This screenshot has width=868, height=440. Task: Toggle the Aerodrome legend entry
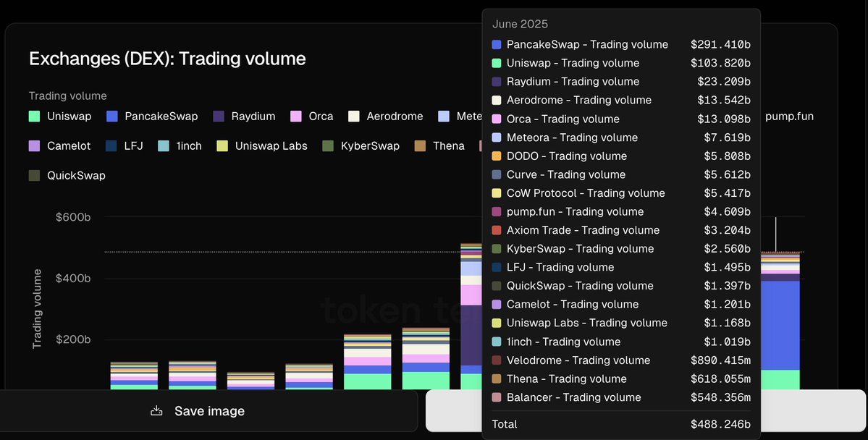pos(385,117)
